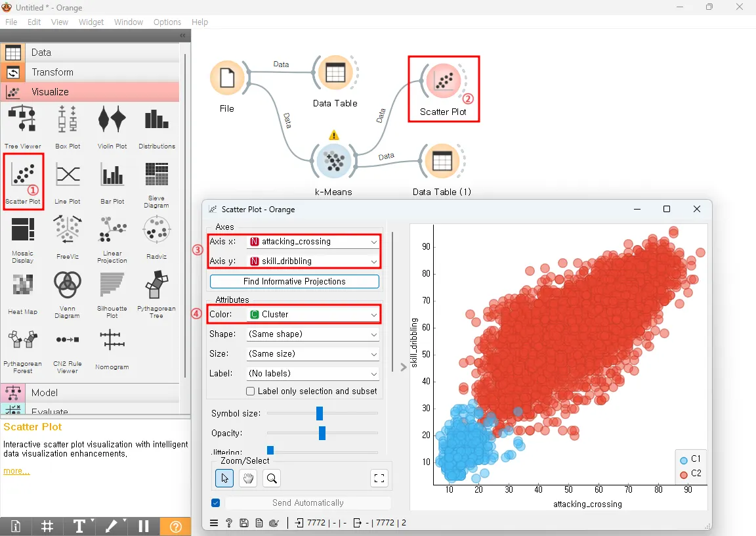
Task: Click Find Informative Projections button
Action: (x=295, y=281)
